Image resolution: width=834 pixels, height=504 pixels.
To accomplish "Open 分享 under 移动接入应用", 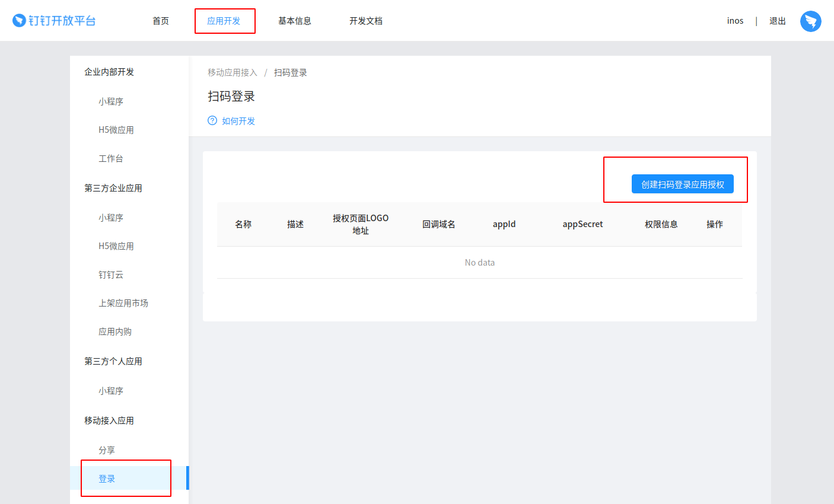I will pyautogui.click(x=107, y=450).
